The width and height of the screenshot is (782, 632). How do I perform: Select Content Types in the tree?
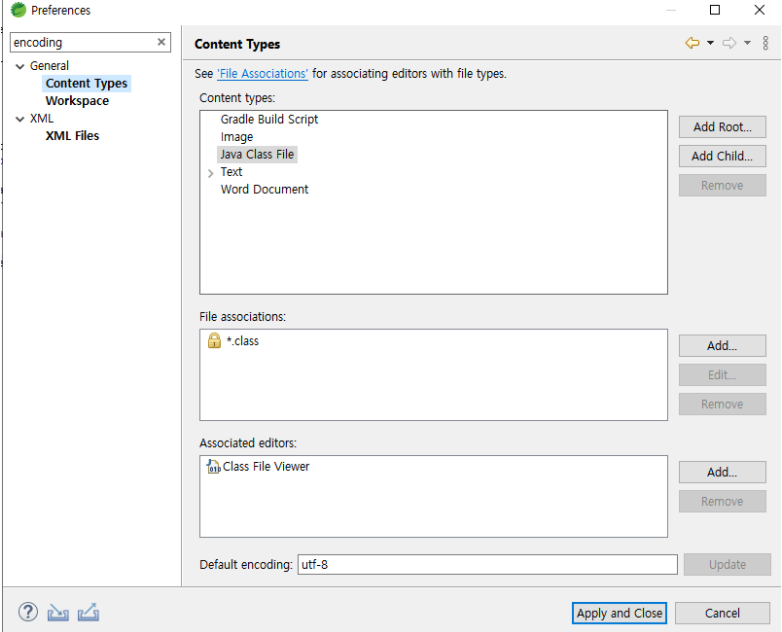pyautogui.click(x=87, y=83)
